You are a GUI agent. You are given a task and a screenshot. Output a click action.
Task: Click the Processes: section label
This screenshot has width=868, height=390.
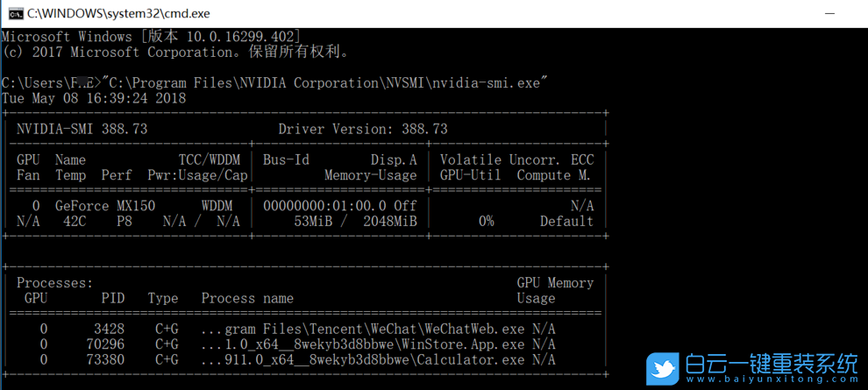55,283
